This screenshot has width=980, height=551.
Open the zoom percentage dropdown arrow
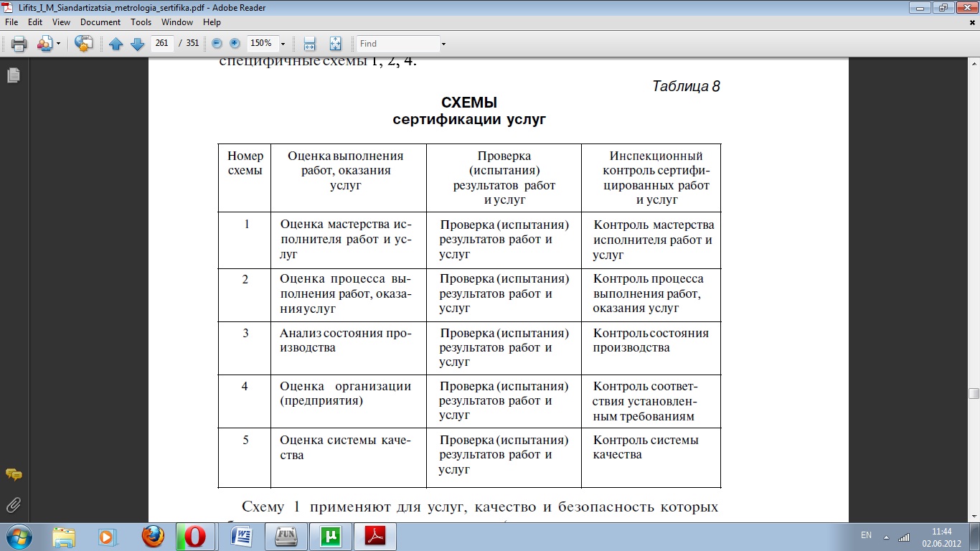pyautogui.click(x=283, y=44)
